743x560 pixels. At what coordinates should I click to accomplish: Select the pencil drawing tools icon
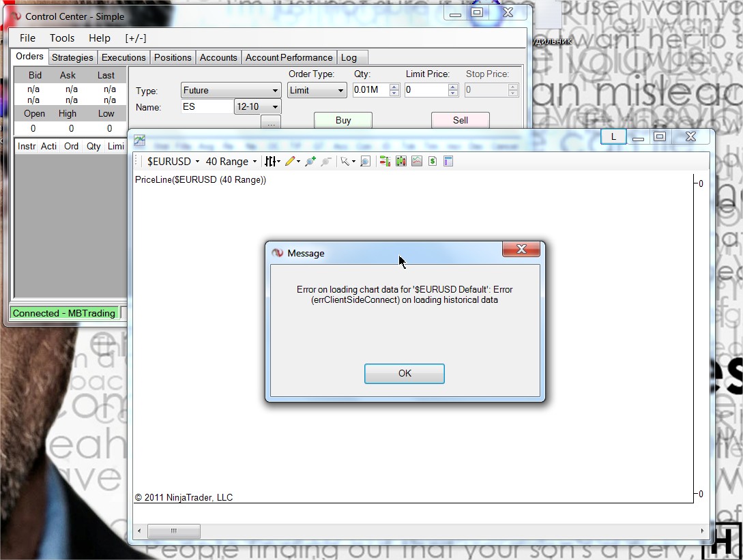point(290,162)
